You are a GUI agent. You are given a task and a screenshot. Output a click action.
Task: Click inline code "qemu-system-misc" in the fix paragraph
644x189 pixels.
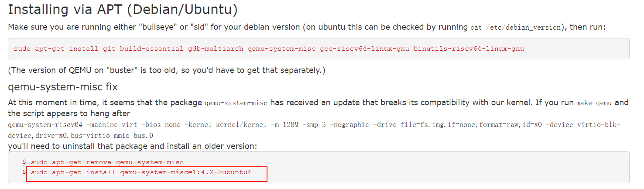click(x=236, y=103)
